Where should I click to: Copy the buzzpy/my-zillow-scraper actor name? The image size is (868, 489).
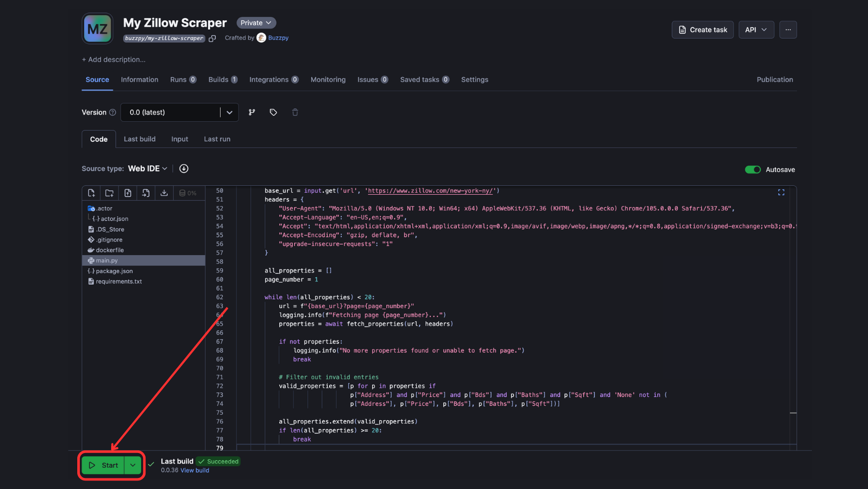click(212, 38)
